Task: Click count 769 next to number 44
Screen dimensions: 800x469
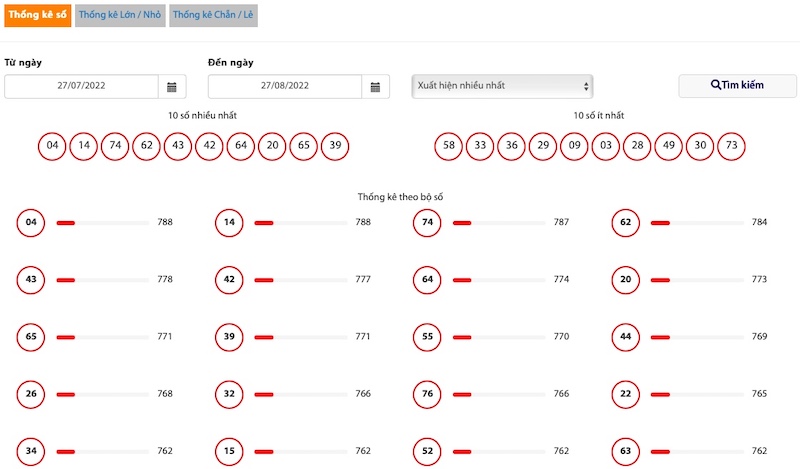Action: tap(759, 336)
